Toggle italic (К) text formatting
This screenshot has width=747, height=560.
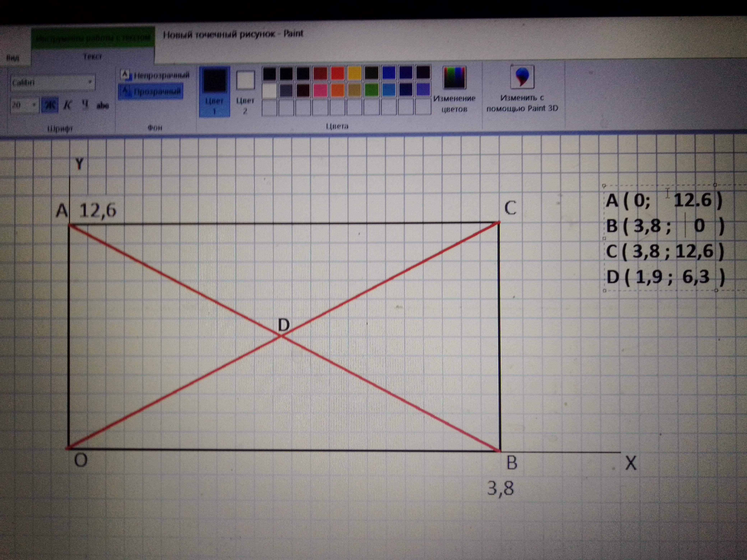point(68,105)
